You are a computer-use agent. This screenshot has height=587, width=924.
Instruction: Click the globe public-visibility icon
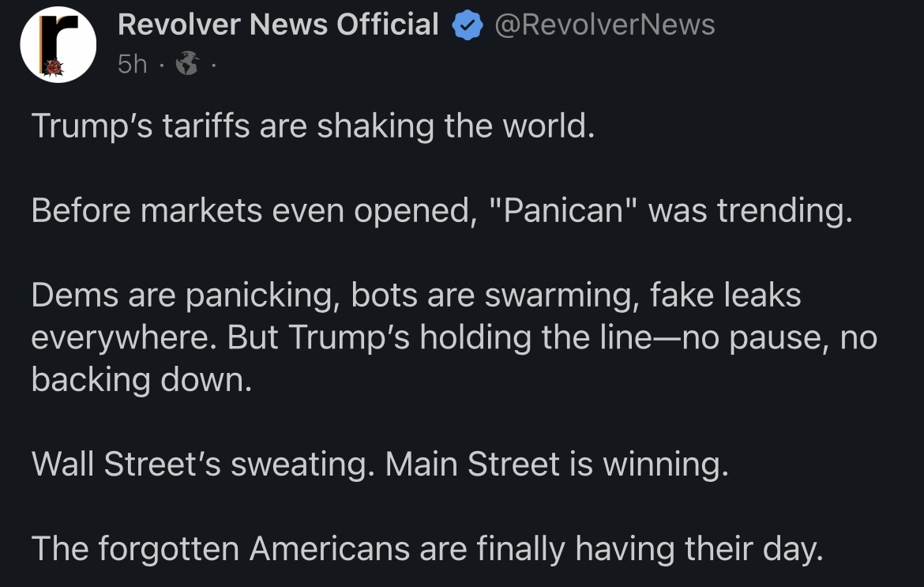[x=187, y=64]
